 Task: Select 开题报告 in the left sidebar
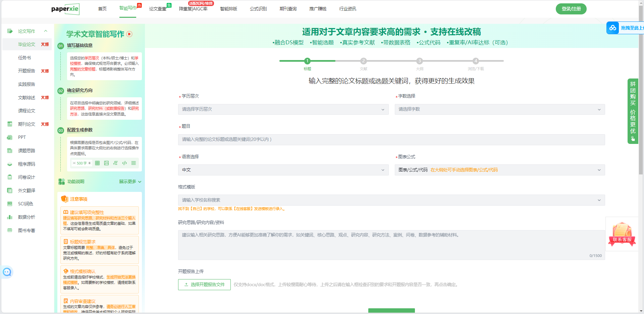(26, 71)
